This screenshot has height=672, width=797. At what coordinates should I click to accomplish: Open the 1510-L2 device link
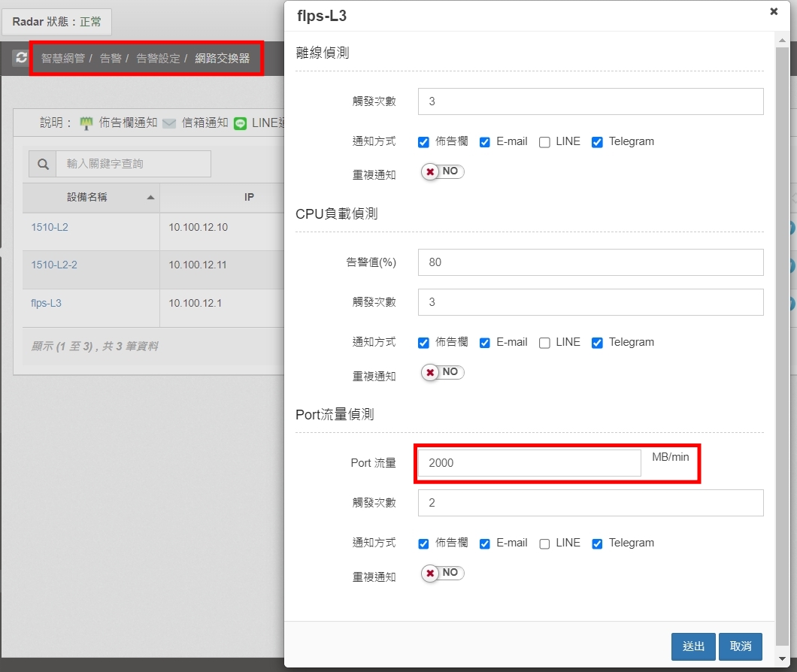coord(50,227)
